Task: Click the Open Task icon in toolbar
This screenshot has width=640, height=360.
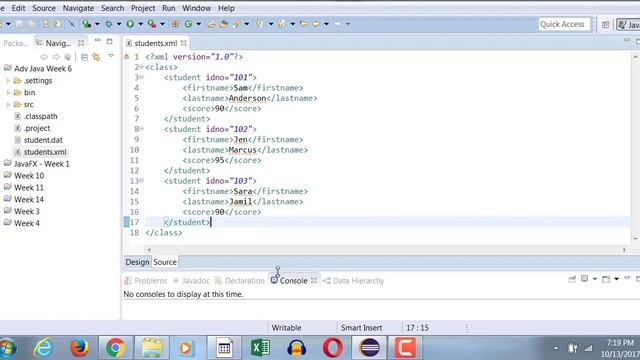Action: (224, 24)
